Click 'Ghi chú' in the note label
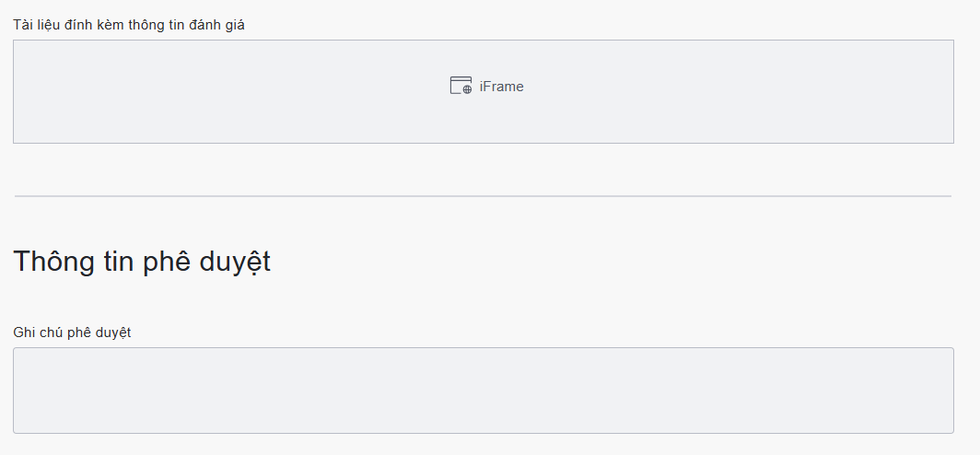 pyautogui.click(x=38, y=332)
